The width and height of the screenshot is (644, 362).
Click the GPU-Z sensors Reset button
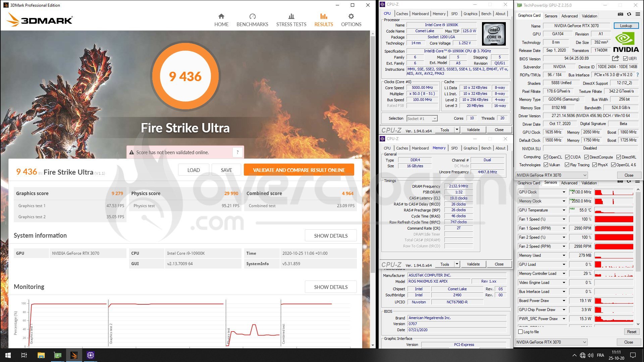632,332
